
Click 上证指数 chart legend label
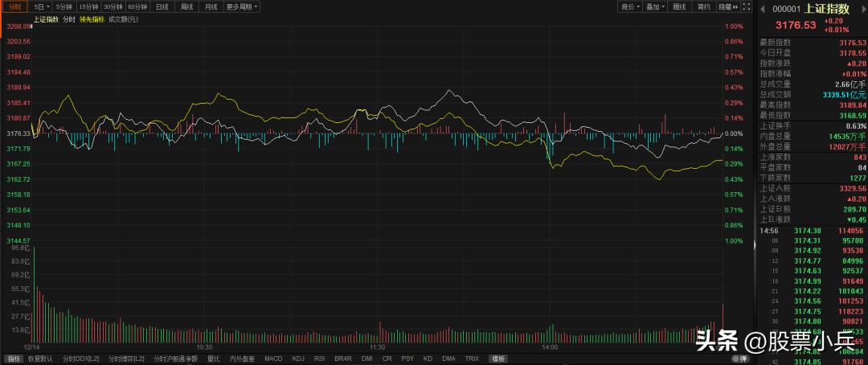[x=45, y=19]
